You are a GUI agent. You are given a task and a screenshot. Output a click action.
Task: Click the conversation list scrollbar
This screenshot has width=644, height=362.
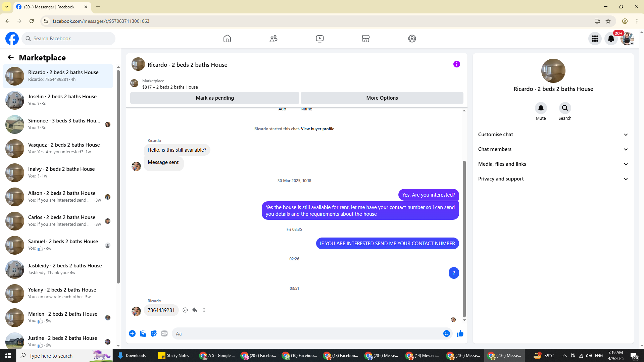pos(118,177)
